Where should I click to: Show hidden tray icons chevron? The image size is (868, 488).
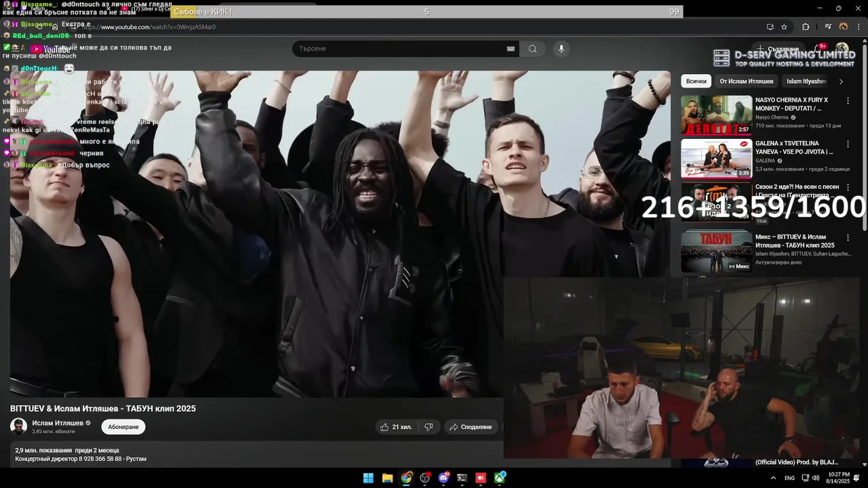[x=773, y=478]
